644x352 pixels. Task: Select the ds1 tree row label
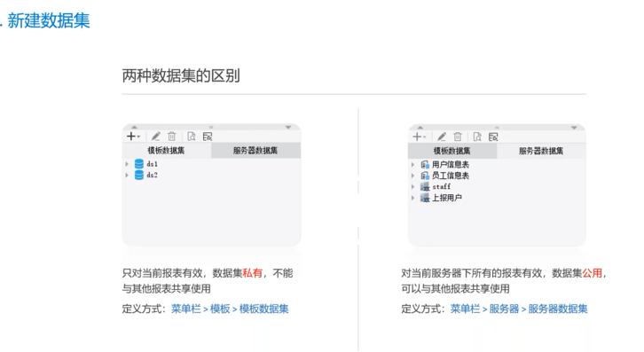pyautogui.click(x=153, y=164)
